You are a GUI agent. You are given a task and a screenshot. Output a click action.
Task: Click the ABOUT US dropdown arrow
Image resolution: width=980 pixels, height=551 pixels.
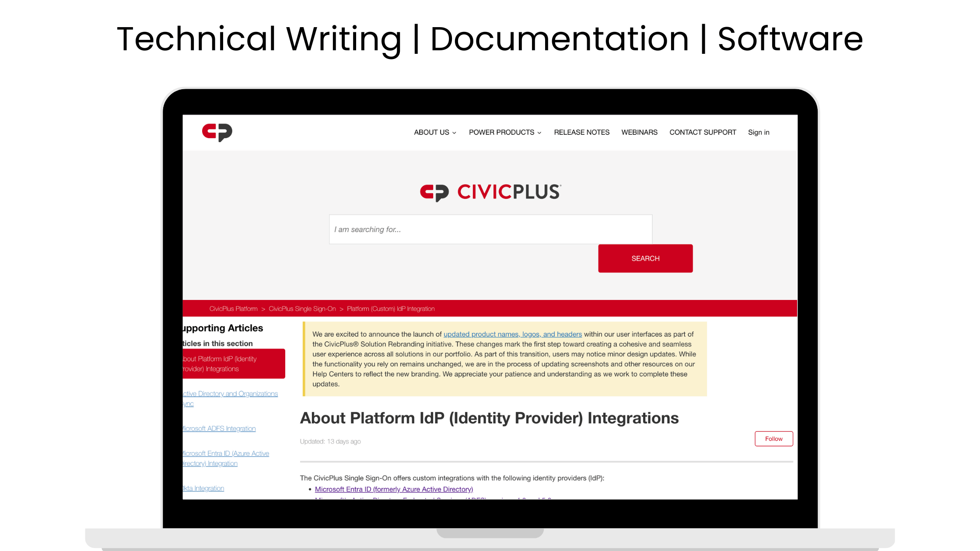pos(456,133)
